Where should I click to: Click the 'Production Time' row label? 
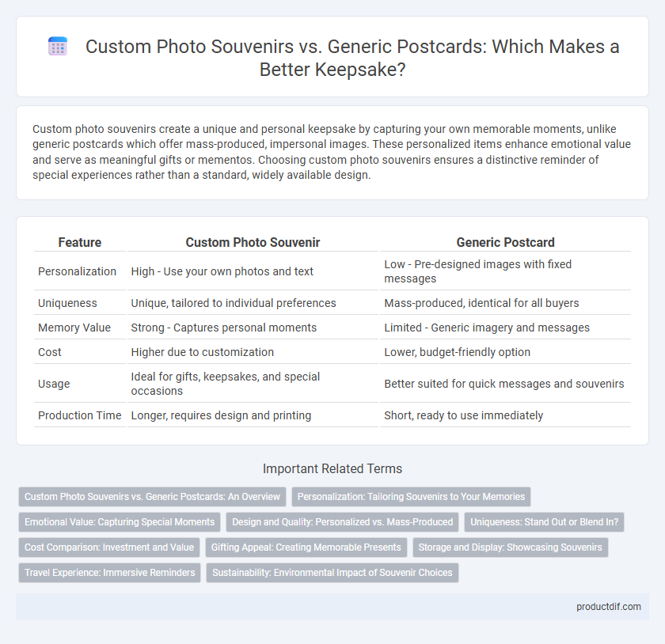(x=80, y=415)
